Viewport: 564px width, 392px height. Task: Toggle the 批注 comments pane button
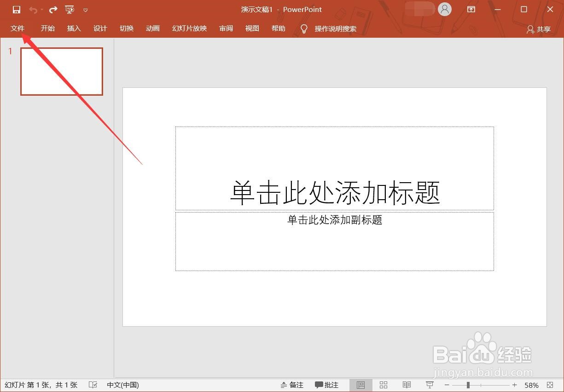tap(327, 385)
